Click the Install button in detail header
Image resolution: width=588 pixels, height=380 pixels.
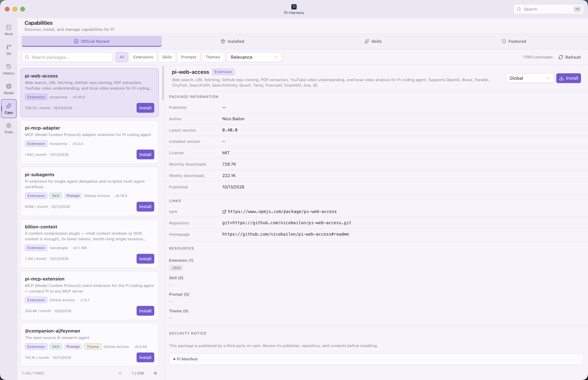(569, 78)
